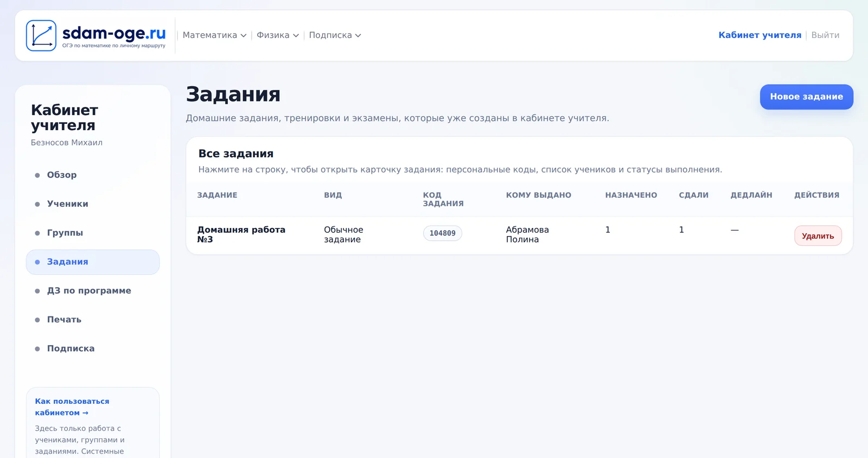Open Печать in the sidebar

[93, 320]
